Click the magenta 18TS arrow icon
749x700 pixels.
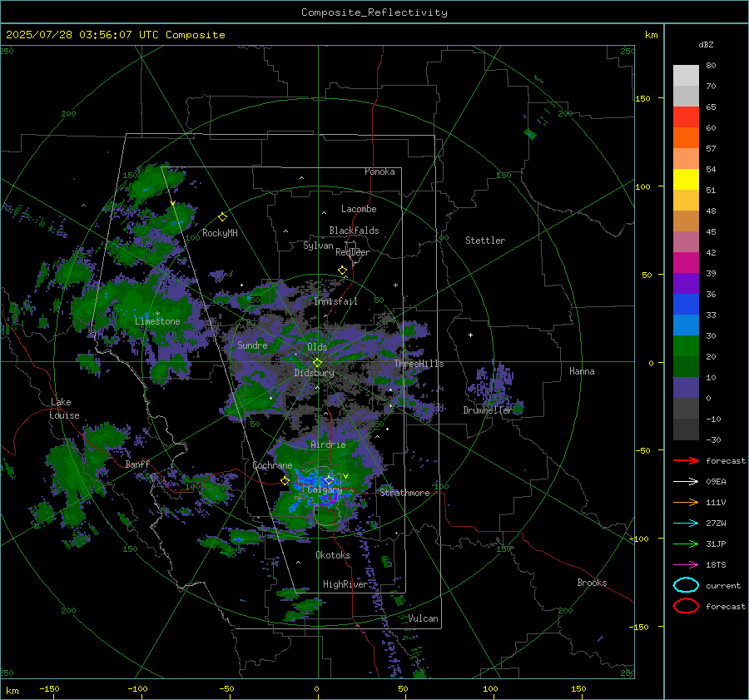pos(686,565)
